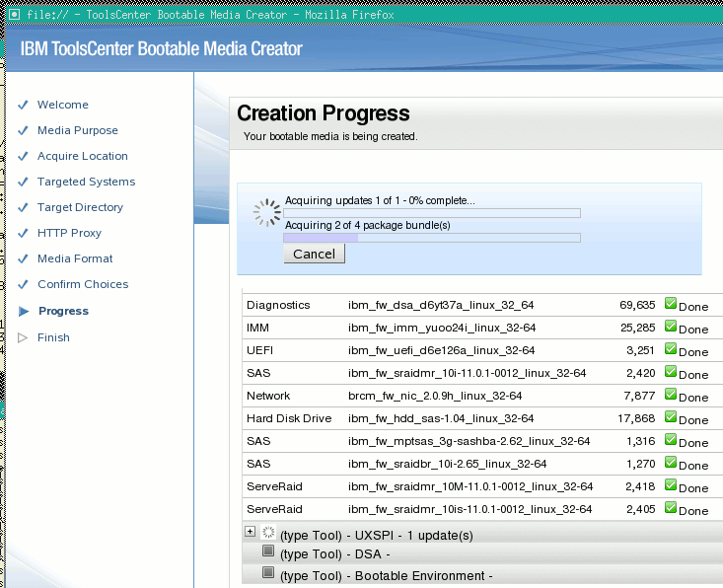
Task: Click the checkmark icon beside Media Format
Action: (23, 258)
